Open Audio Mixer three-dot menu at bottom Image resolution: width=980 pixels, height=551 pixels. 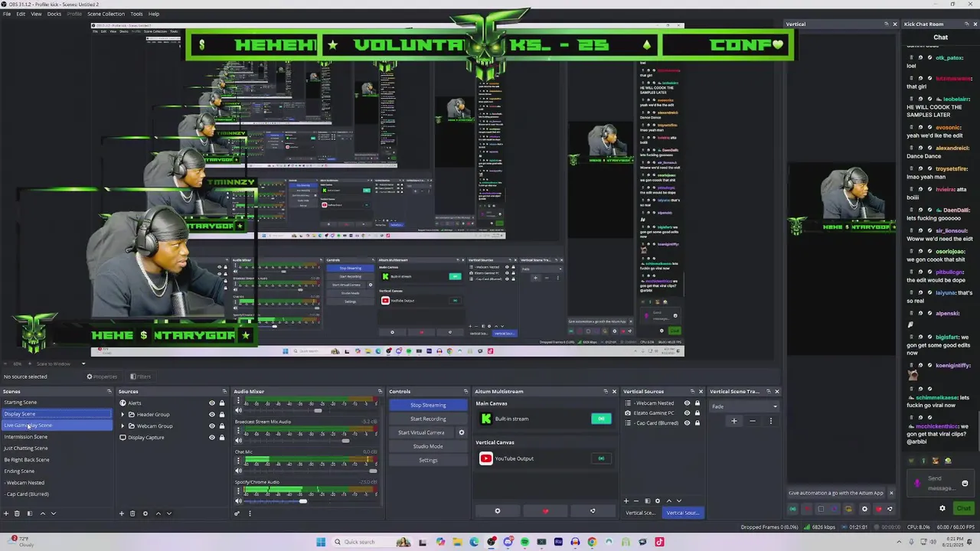[250, 514]
